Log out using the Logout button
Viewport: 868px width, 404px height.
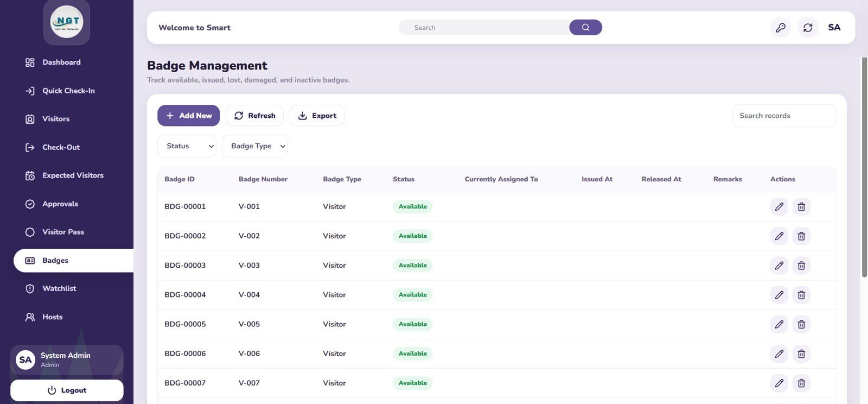(x=67, y=390)
